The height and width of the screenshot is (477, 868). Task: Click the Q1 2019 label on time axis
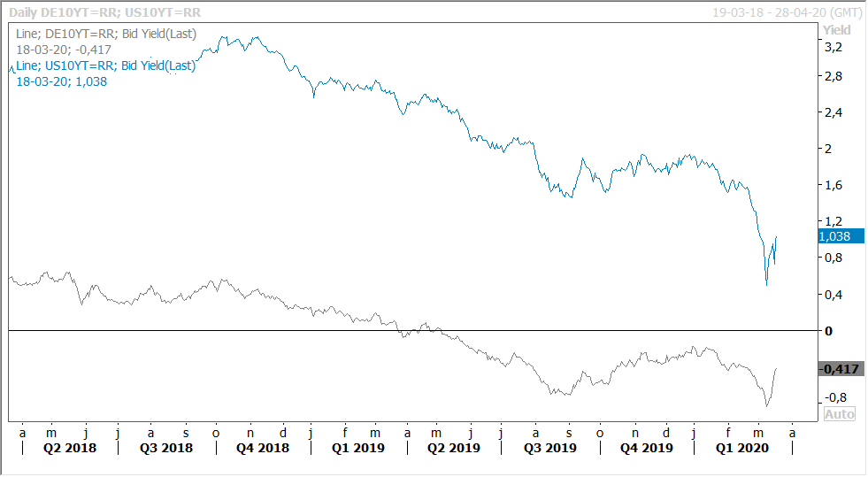(358, 448)
